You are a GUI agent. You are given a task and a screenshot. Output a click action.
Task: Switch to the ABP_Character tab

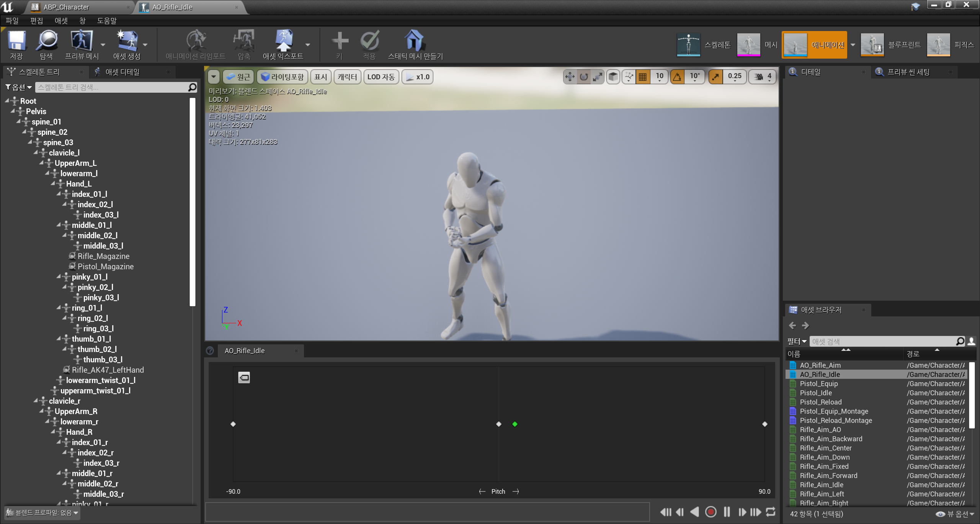coord(66,7)
